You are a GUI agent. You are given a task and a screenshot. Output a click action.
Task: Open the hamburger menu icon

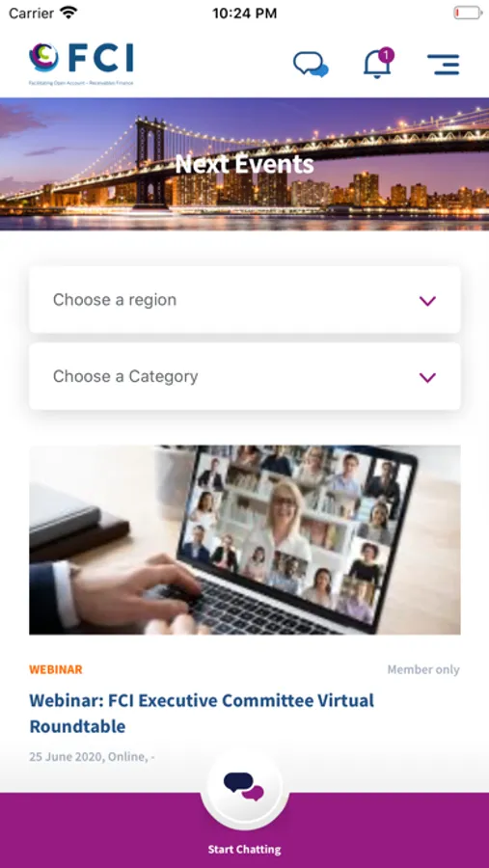pos(443,65)
